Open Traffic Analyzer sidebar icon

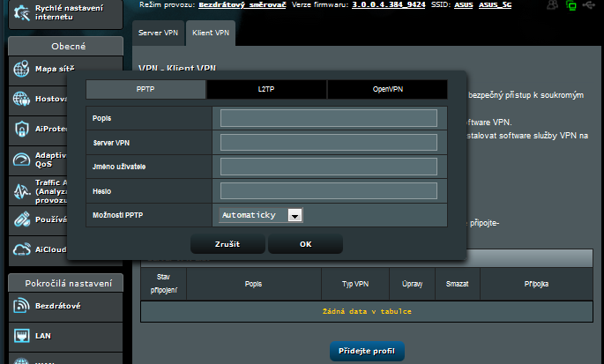(22, 190)
